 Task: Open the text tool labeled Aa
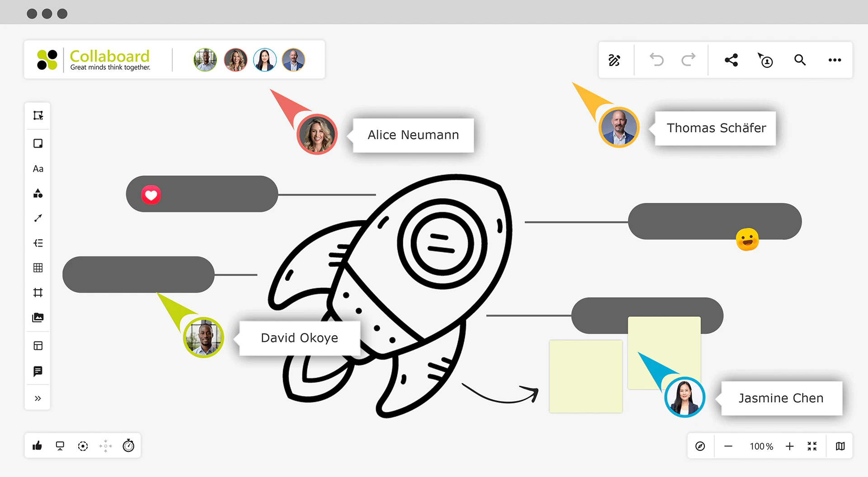(x=38, y=168)
